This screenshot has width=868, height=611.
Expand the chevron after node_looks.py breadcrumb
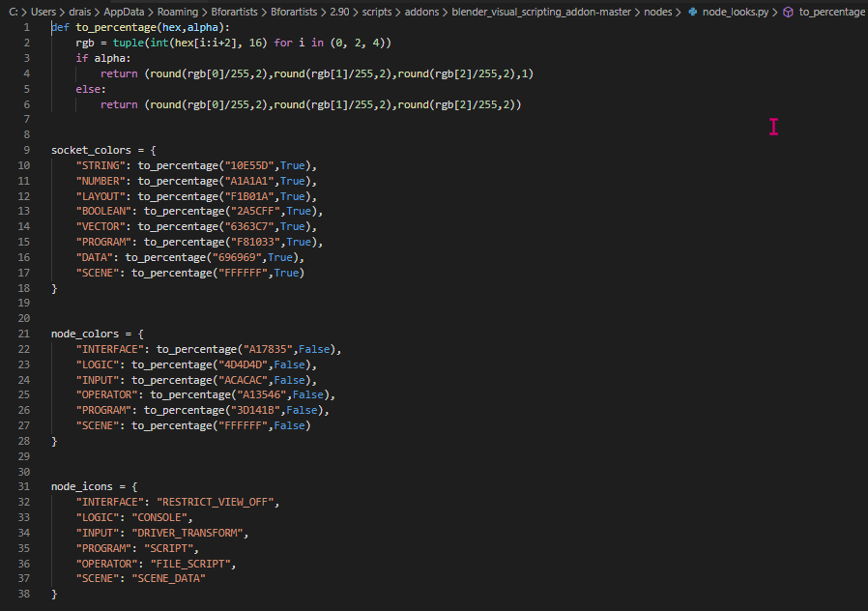click(775, 12)
